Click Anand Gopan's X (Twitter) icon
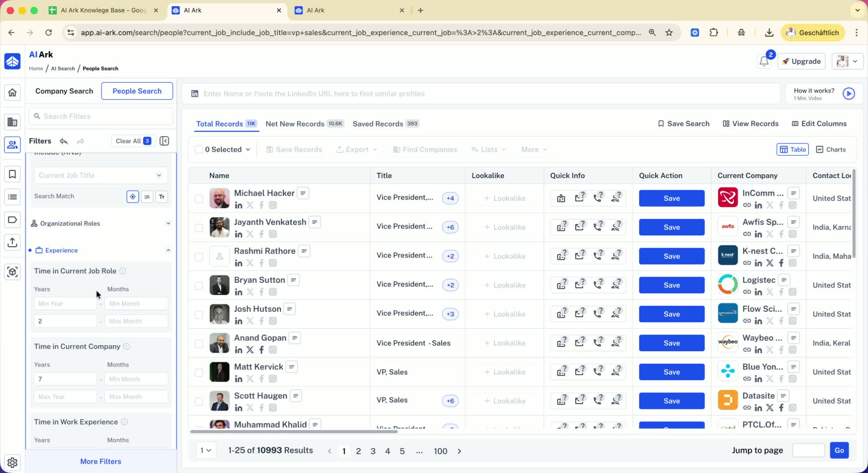The image size is (868, 473). tap(250, 349)
